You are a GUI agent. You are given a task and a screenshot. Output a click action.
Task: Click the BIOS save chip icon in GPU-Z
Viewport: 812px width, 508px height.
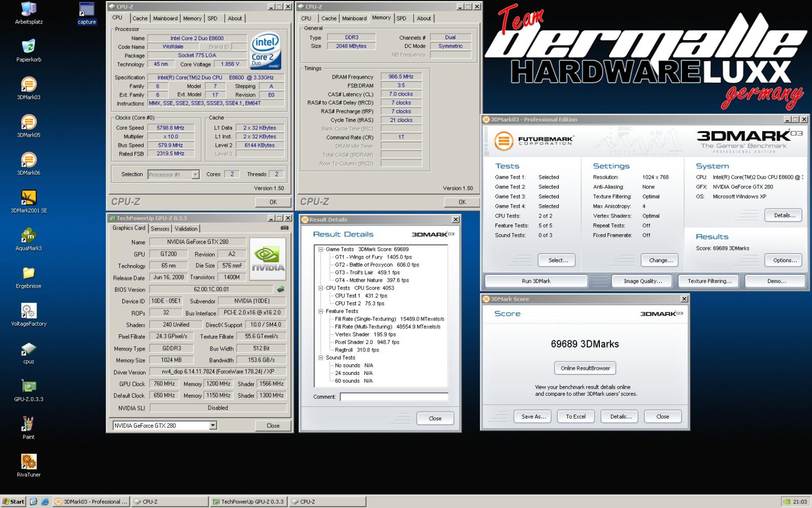(281, 289)
